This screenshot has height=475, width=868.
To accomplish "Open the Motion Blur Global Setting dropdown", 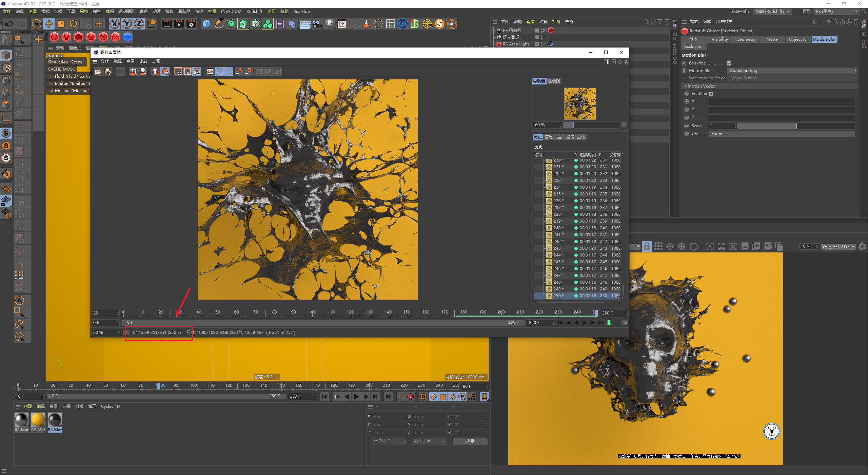I will click(793, 71).
